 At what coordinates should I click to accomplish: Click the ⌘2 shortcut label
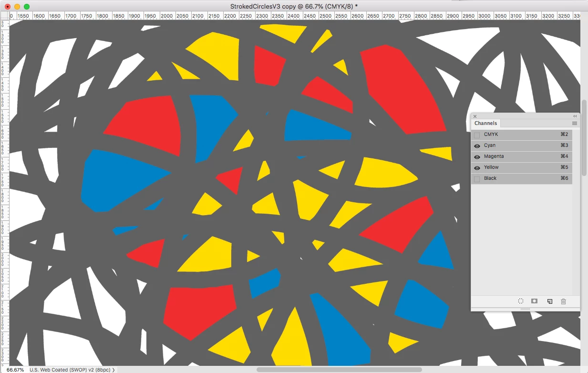tap(564, 135)
